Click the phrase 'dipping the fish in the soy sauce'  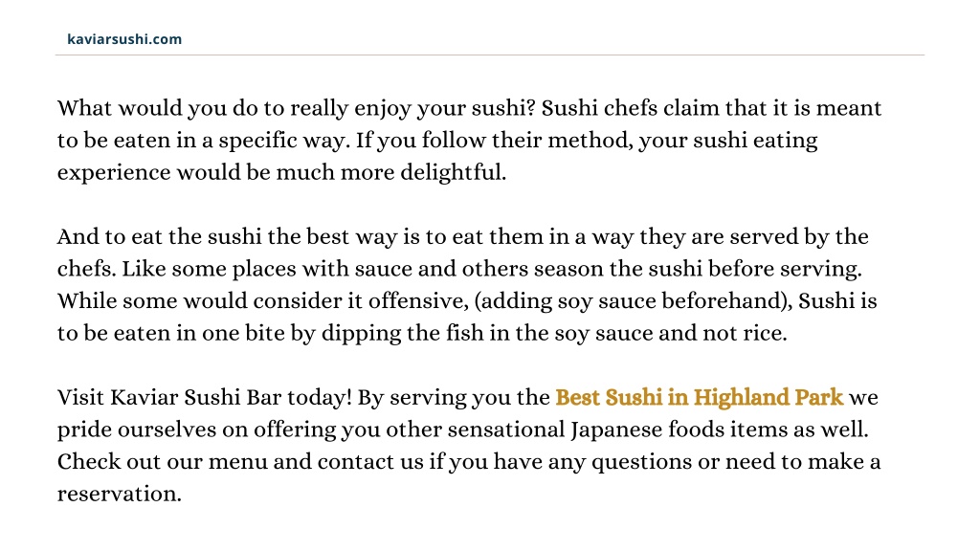[486, 333]
